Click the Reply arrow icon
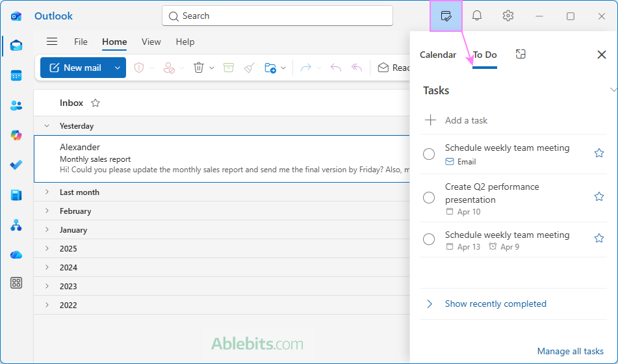 coord(335,68)
